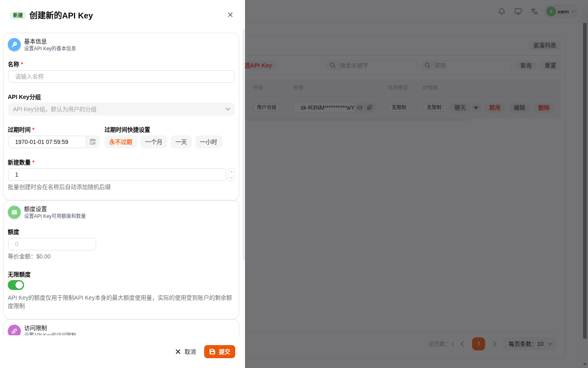Click the green card icon beside 额度设置
This screenshot has height=368, width=588.
(14, 212)
